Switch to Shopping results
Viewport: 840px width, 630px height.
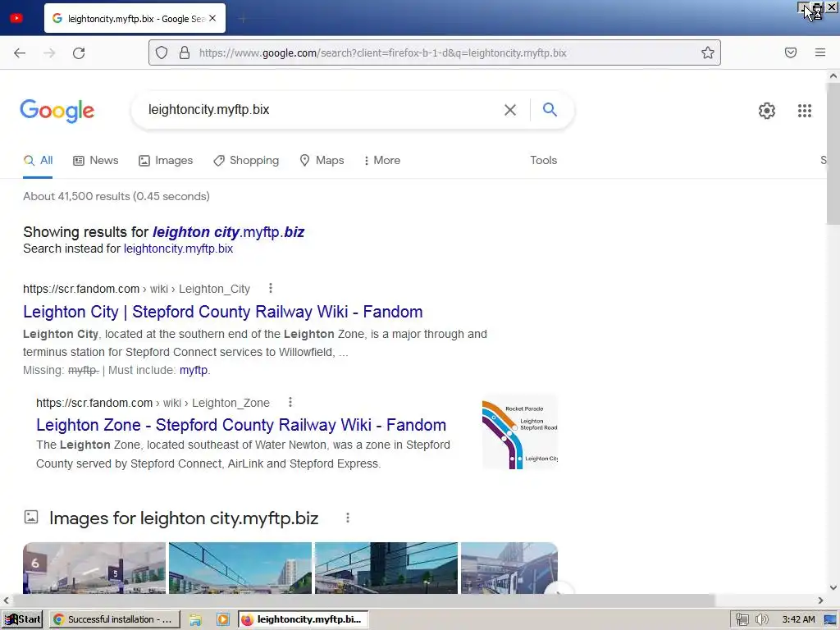246,160
